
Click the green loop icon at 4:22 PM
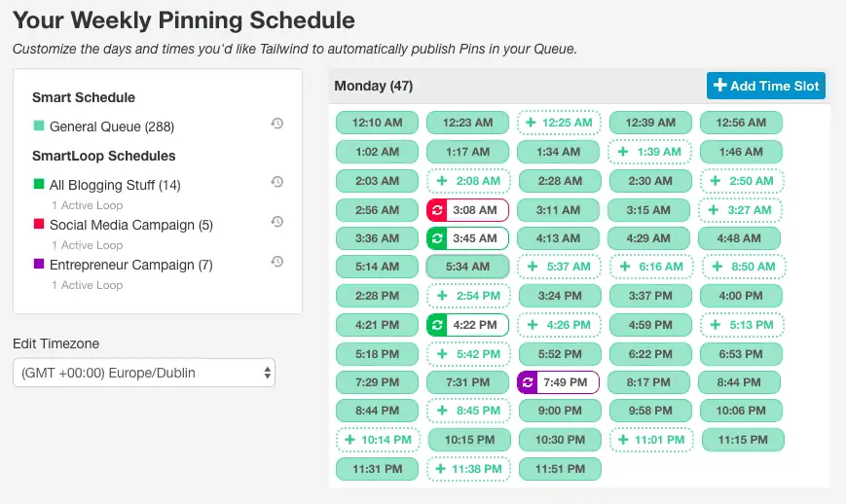(x=437, y=325)
